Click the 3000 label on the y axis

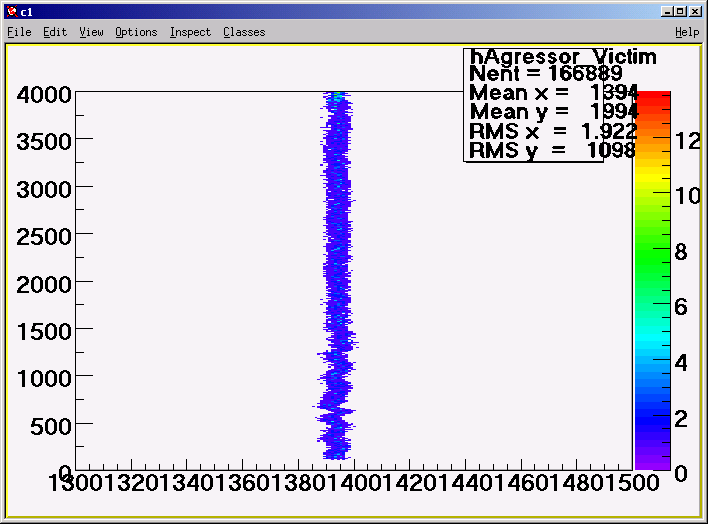point(44,189)
